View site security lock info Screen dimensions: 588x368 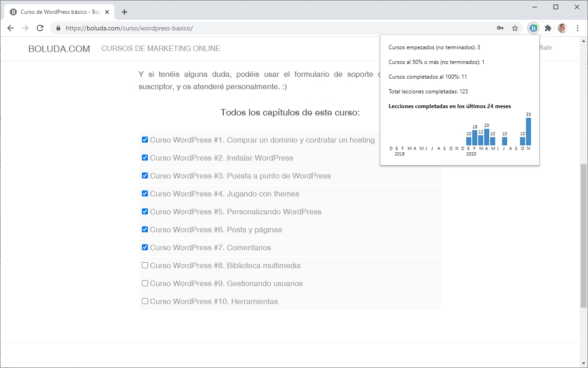[58, 28]
